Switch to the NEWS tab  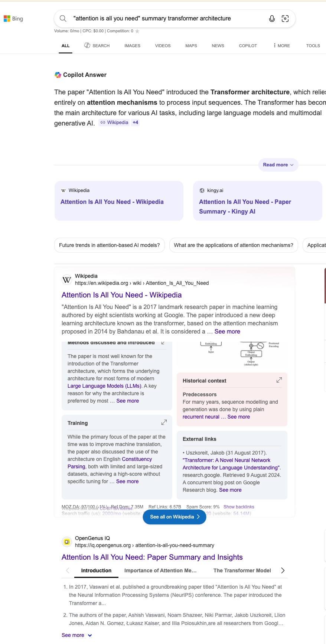[x=218, y=46]
